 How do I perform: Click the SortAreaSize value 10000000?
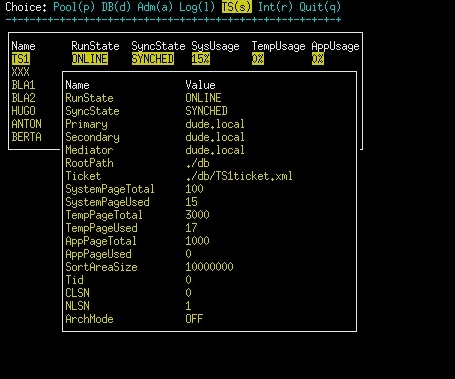click(209, 267)
